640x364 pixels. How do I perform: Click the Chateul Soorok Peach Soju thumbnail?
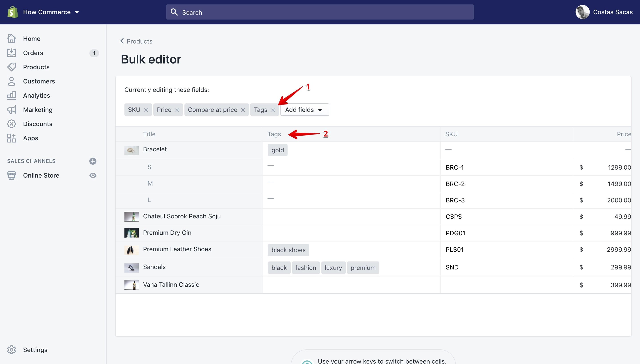pos(131,216)
